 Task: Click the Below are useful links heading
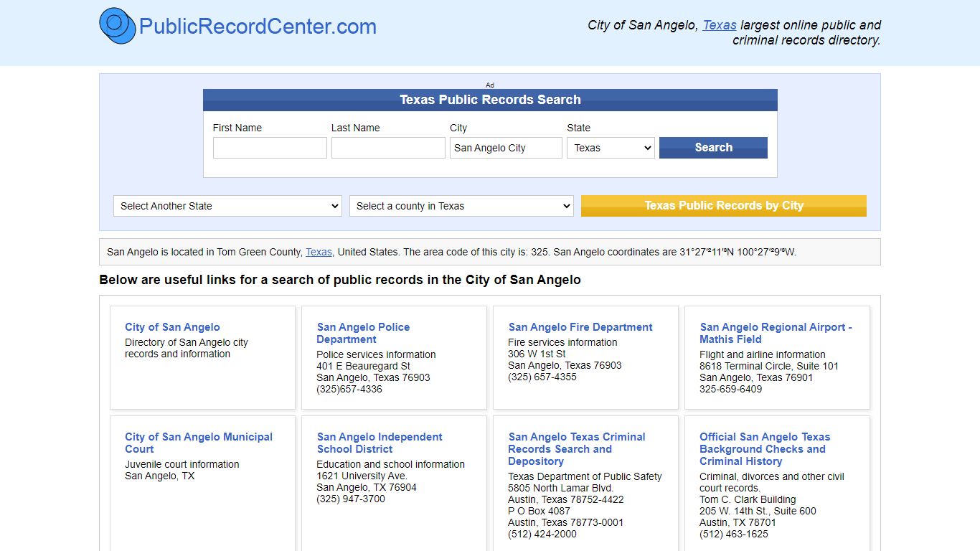(x=340, y=280)
